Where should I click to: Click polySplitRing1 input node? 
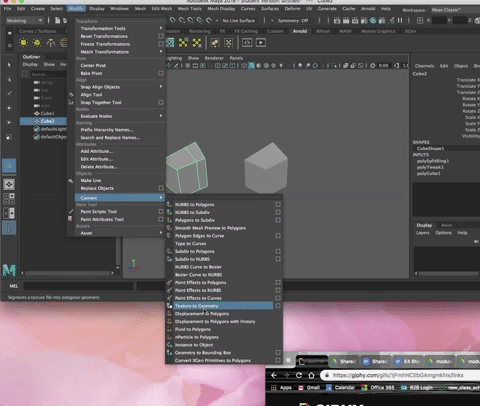tap(433, 161)
